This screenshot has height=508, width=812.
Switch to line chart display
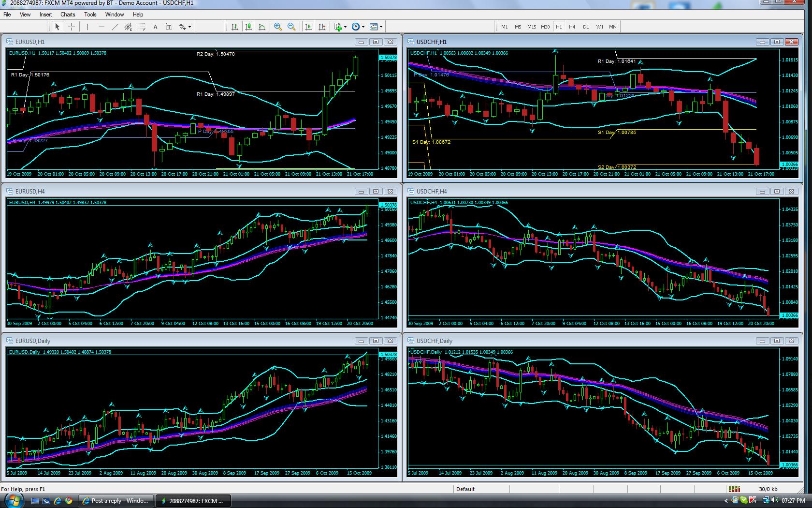pyautogui.click(x=262, y=27)
